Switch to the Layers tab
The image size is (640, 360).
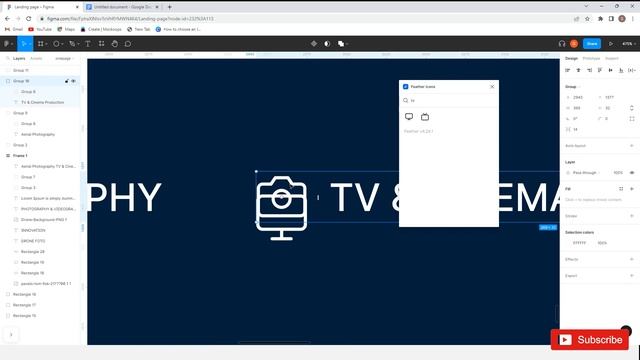(19, 58)
